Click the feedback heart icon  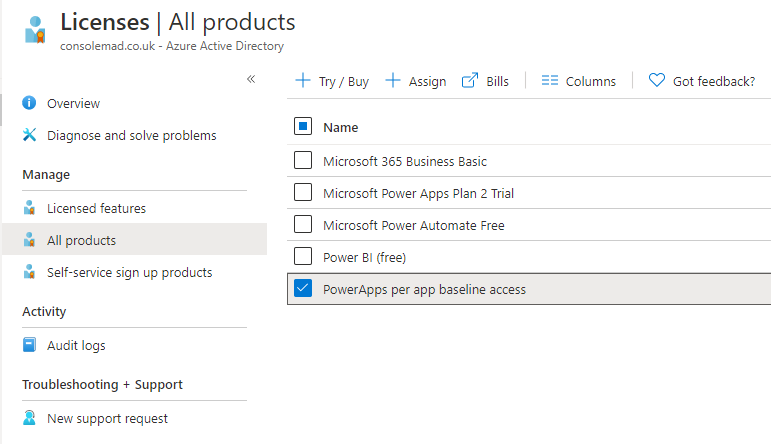click(657, 80)
